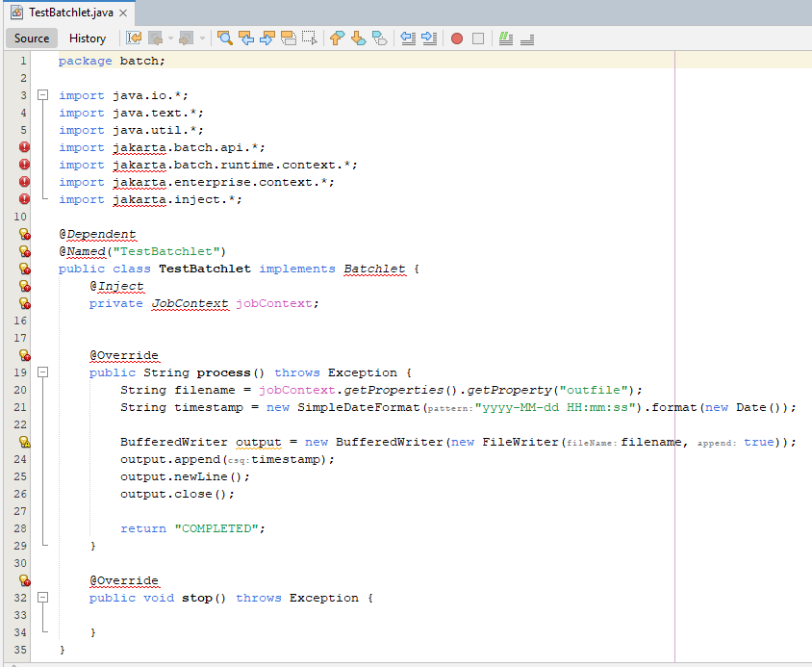This screenshot has height=667, width=812.
Task: Toggle a bookmark on the current line
Action: (x=378, y=38)
